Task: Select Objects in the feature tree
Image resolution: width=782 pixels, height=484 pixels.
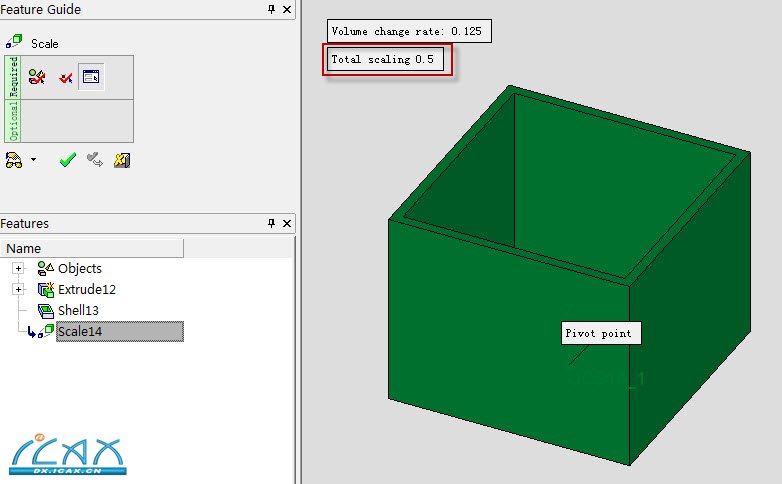Action: 80,268
